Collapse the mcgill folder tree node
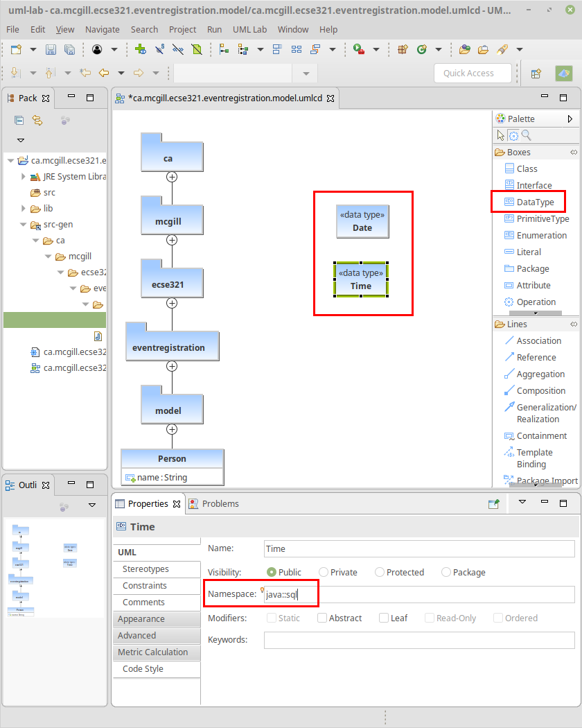Image resolution: width=582 pixels, height=728 pixels. (48, 257)
